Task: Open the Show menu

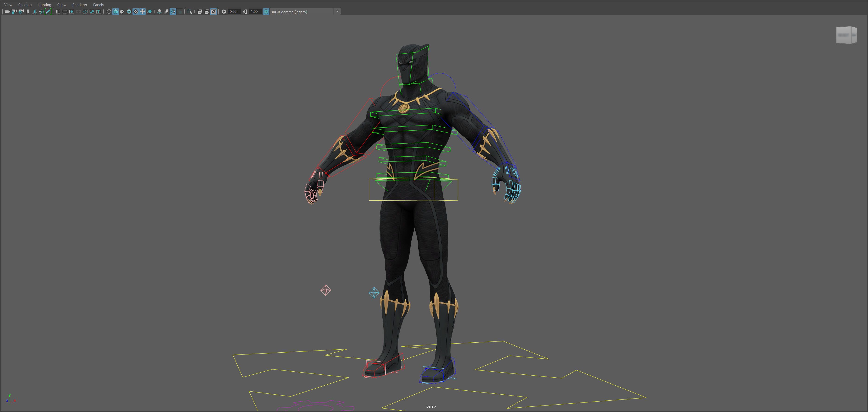Action: tap(62, 5)
